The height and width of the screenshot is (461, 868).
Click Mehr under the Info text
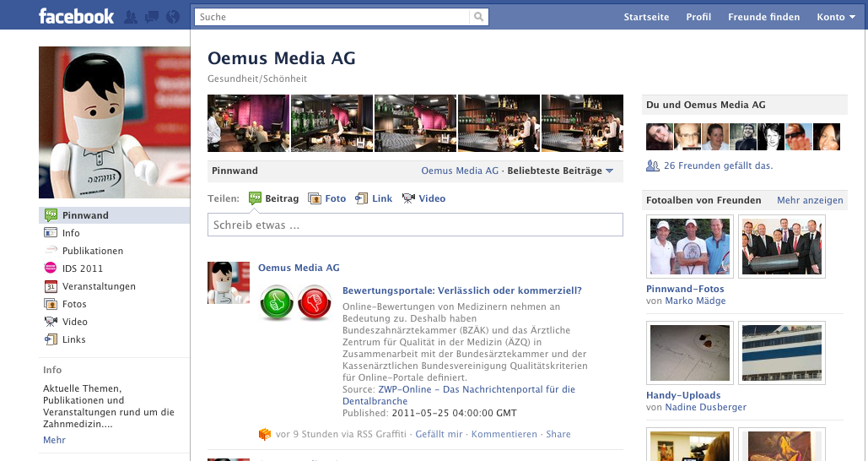(x=54, y=440)
